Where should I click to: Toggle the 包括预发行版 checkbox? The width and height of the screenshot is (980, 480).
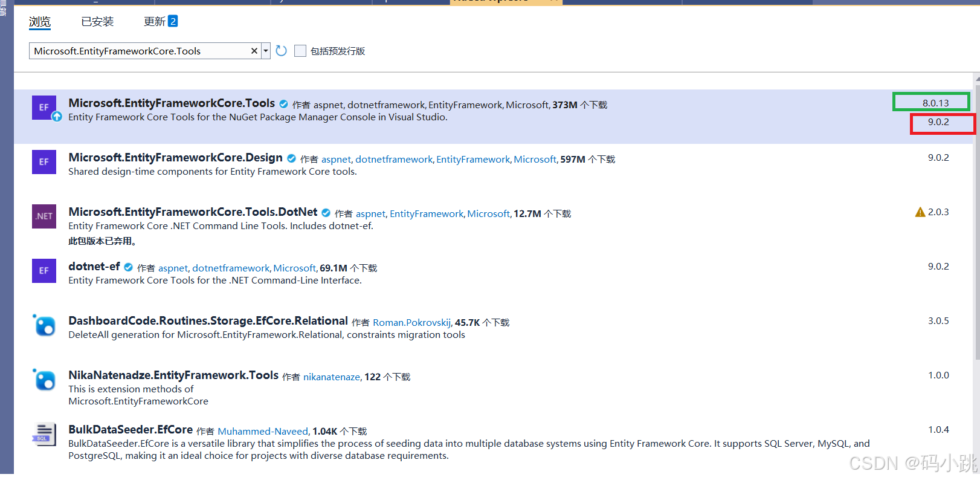click(x=300, y=51)
